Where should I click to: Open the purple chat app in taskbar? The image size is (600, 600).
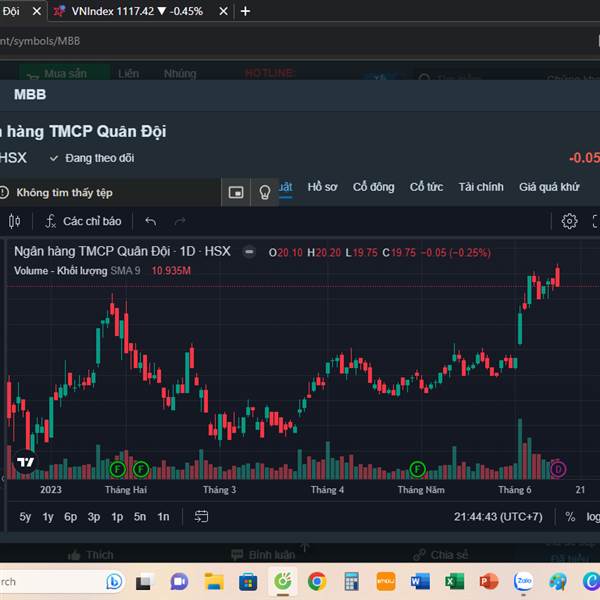(x=179, y=582)
